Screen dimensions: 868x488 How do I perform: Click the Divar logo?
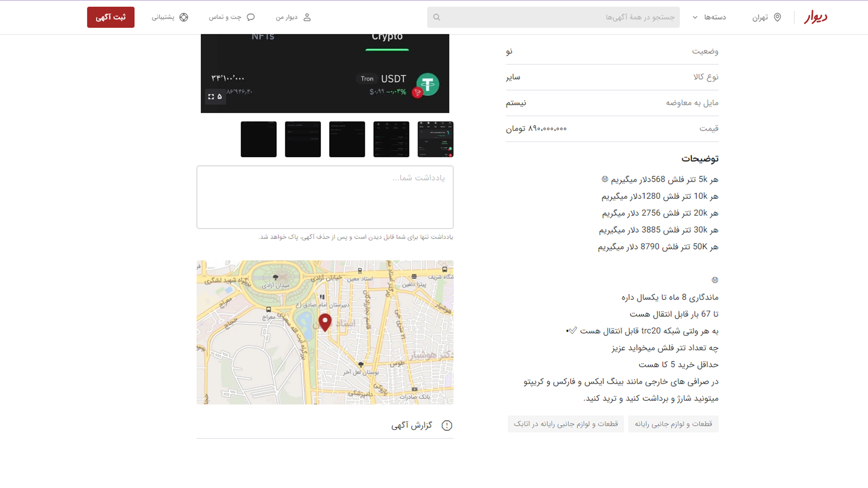[x=816, y=17]
